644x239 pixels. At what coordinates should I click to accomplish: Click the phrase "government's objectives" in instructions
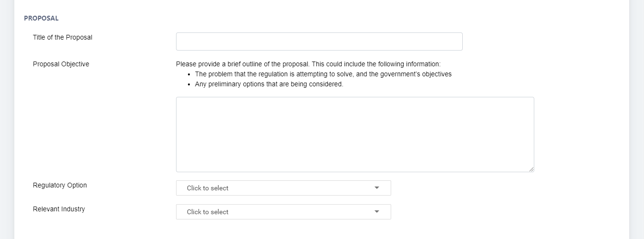[x=416, y=74]
